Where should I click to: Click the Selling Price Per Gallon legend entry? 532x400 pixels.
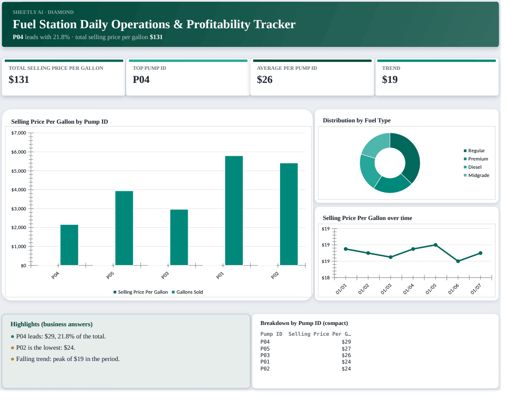140,292
